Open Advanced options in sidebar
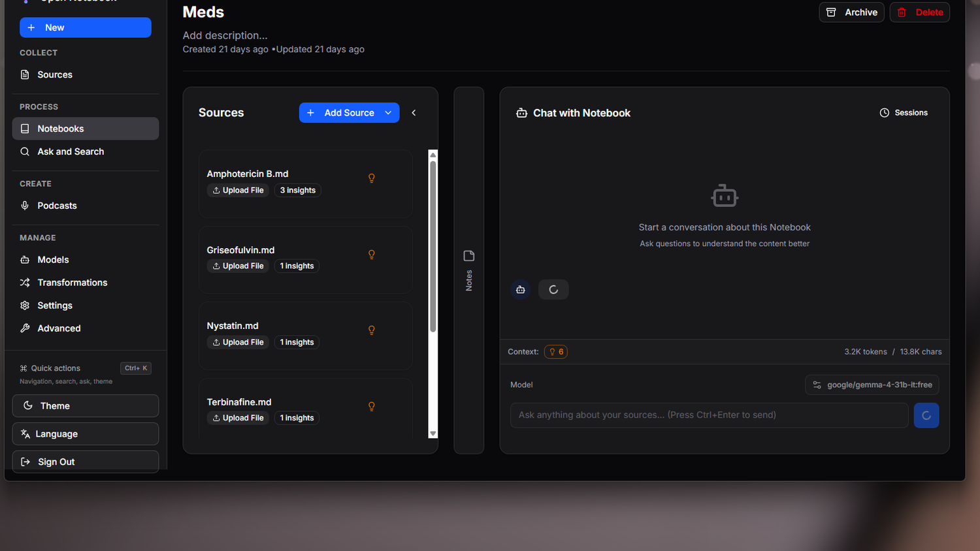980x551 pixels. pyautogui.click(x=86, y=328)
